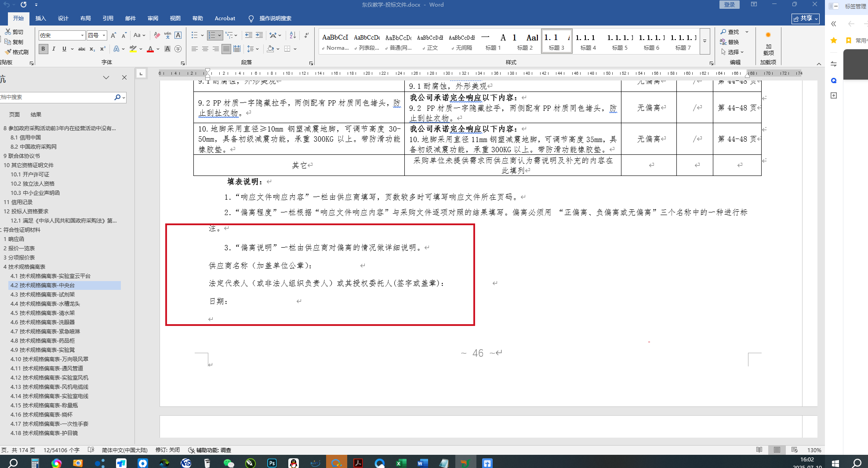Viewport: 868px width, 468px height.
Task: Insert enclosed character (circled 字)
Action: pyautogui.click(x=178, y=49)
